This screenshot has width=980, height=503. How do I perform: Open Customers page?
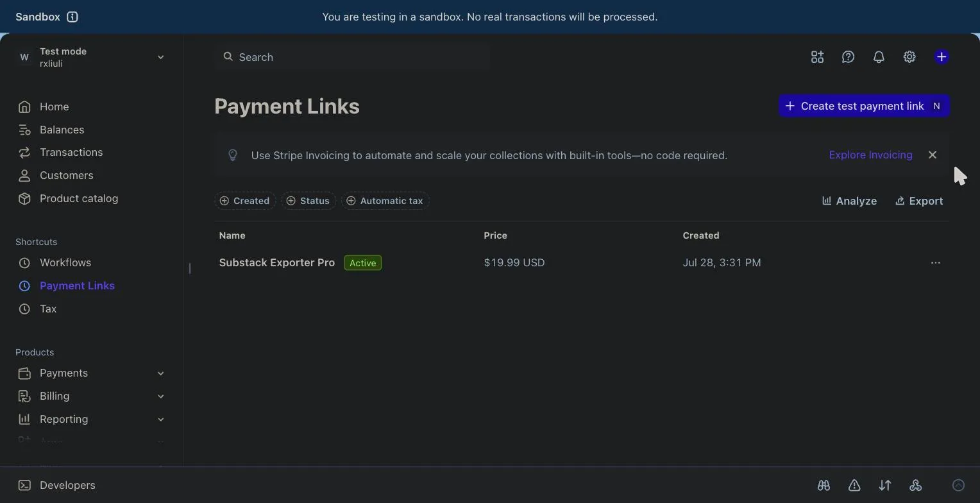tap(56, 175)
